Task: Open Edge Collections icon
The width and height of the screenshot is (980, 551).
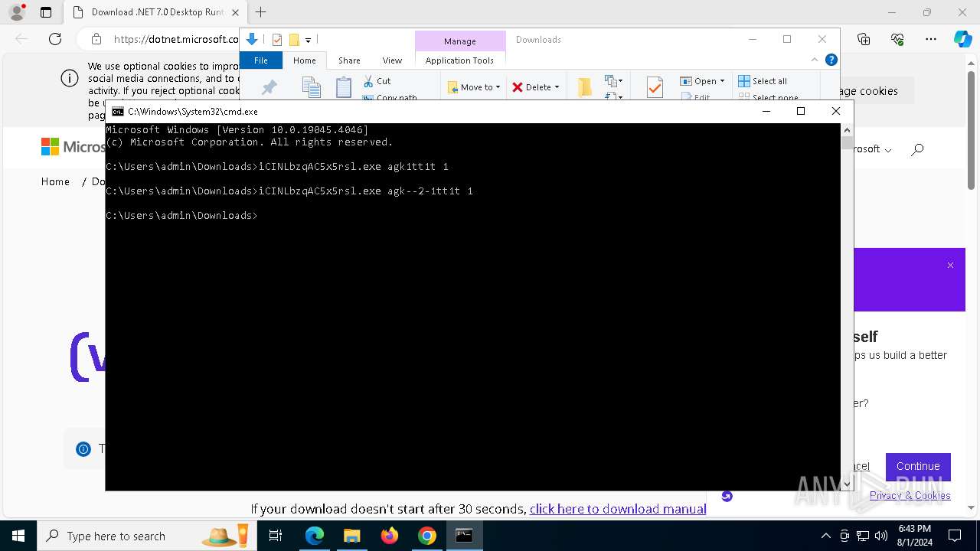Action: click(864, 39)
